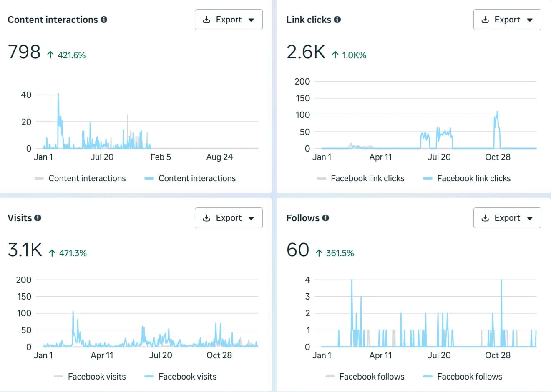Screen dimensions: 551x392
Task: Toggle gray Facebook link clicks legend series
Action: [360, 178]
